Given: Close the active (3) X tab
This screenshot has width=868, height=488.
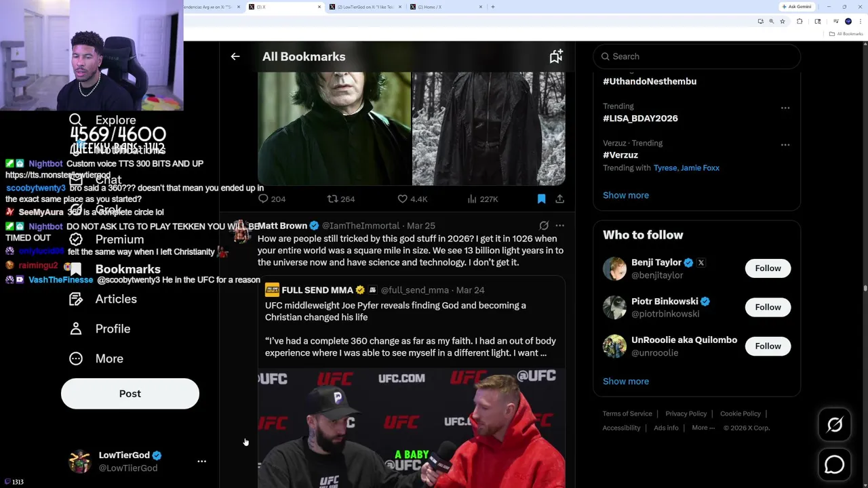Looking at the screenshot, I should click(x=319, y=7).
